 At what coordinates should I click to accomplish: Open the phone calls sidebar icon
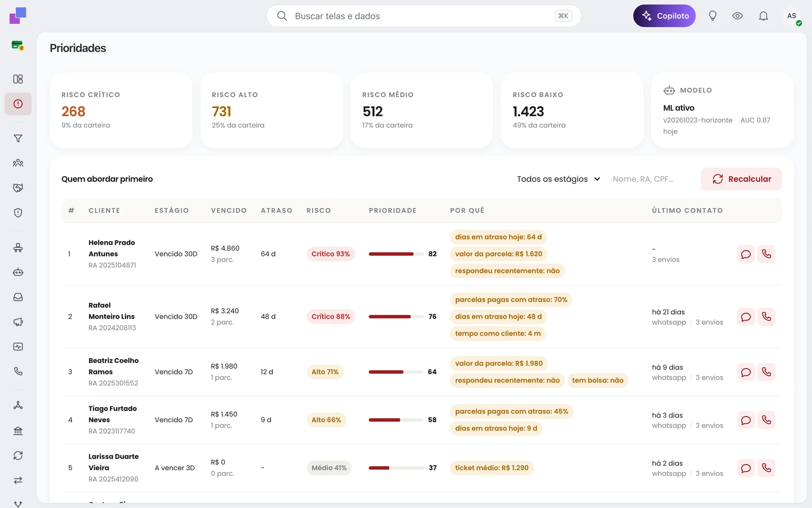click(x=18, y=371)
